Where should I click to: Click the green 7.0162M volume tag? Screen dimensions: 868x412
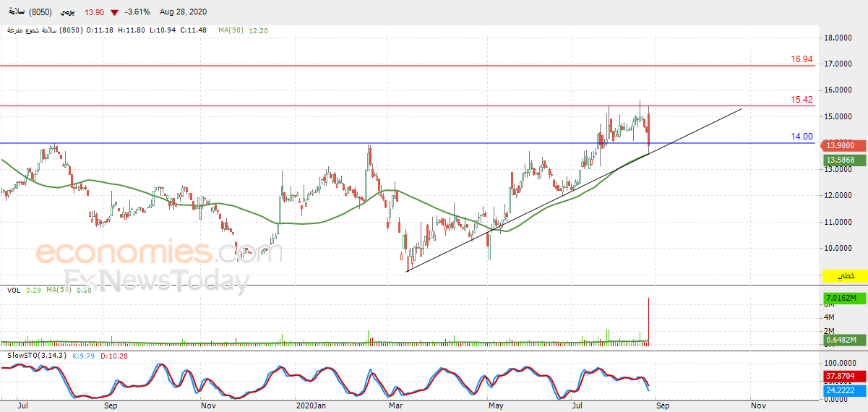point(845,298)
